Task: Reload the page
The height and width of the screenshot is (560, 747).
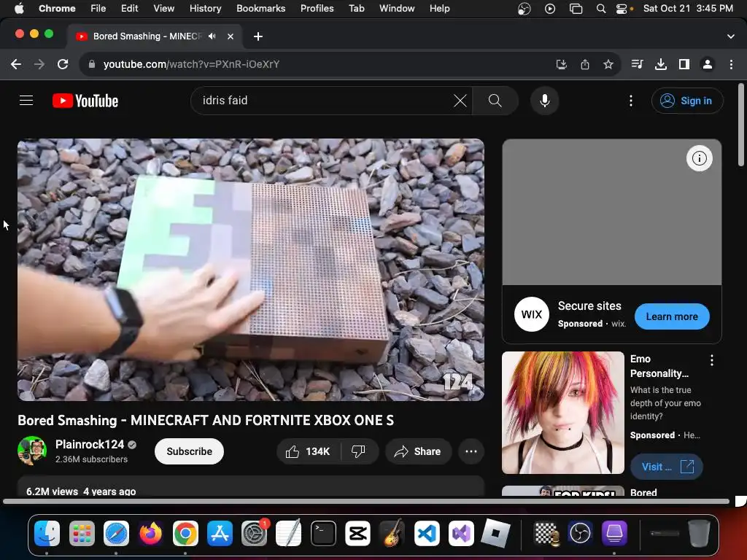Action: click(63, 64)
